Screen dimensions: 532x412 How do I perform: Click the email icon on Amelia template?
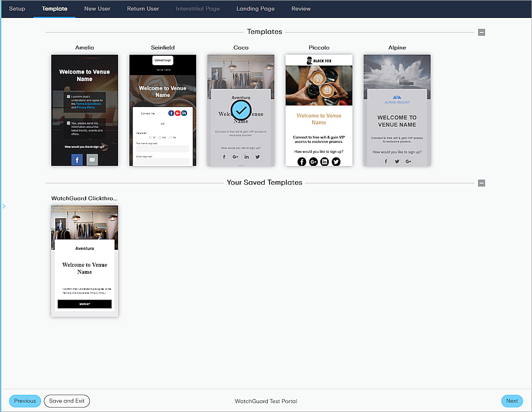click(92, 159)
